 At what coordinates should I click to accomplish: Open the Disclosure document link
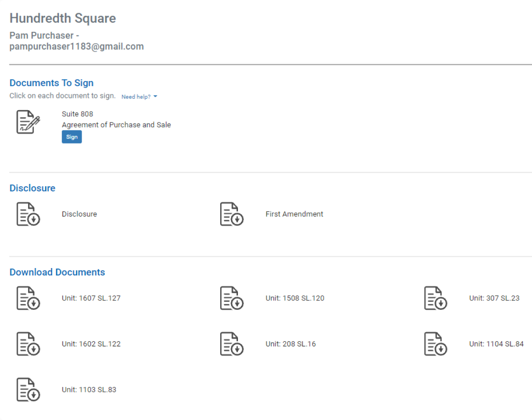pos(79,214)
